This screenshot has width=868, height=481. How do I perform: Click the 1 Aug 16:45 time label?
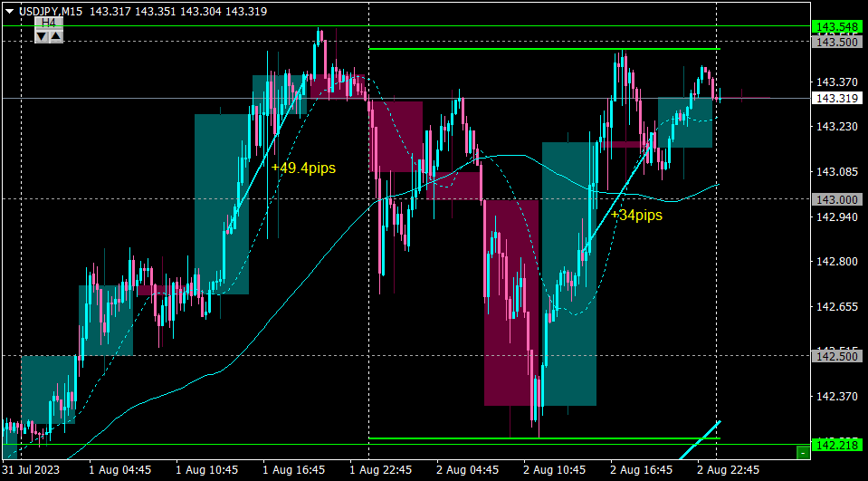[x=294, y=470]
